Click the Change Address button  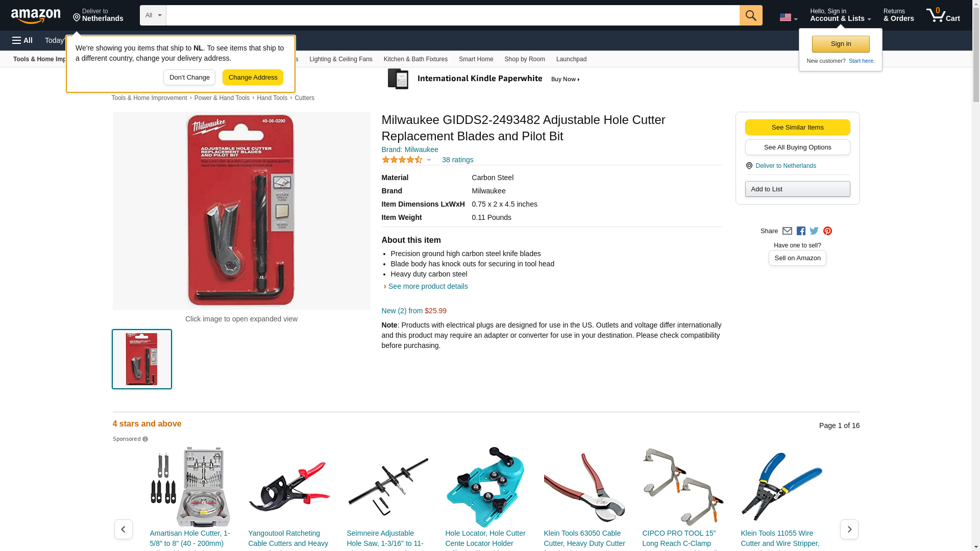(253, 78)
